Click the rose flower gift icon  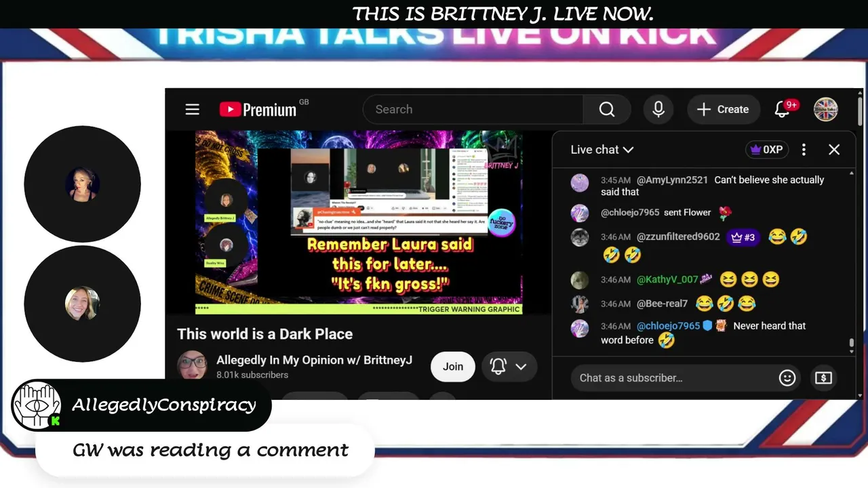click(725, 213)
